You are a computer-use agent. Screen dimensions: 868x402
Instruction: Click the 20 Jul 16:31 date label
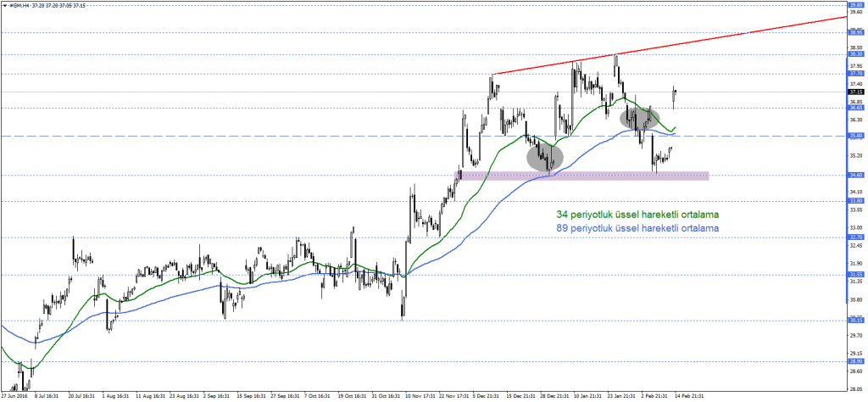81,396
